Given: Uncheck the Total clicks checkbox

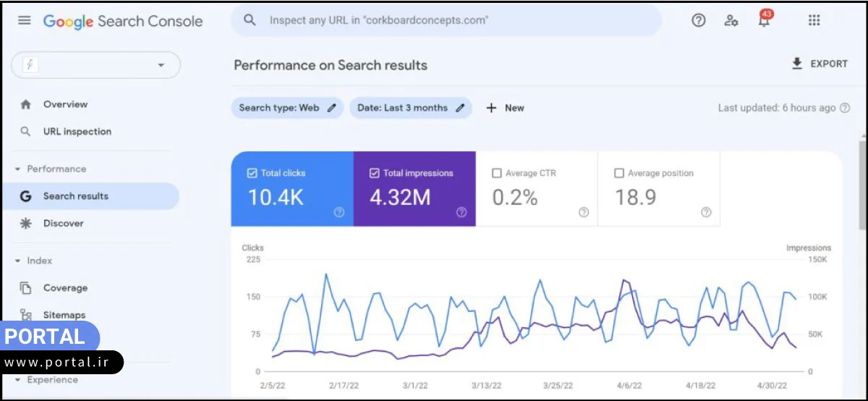Looking at the screenshot, I should point(252,173).
